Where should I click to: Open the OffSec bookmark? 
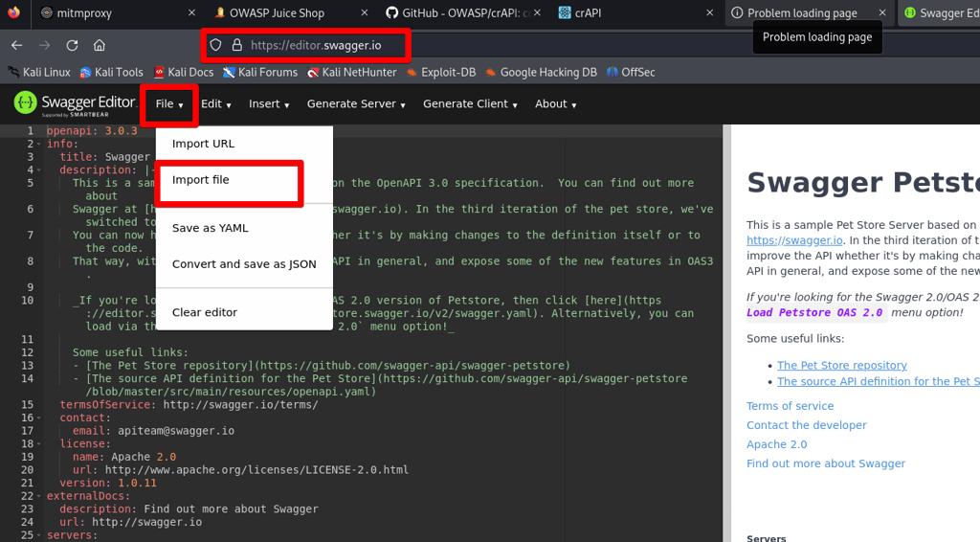(x=631, y=72)
